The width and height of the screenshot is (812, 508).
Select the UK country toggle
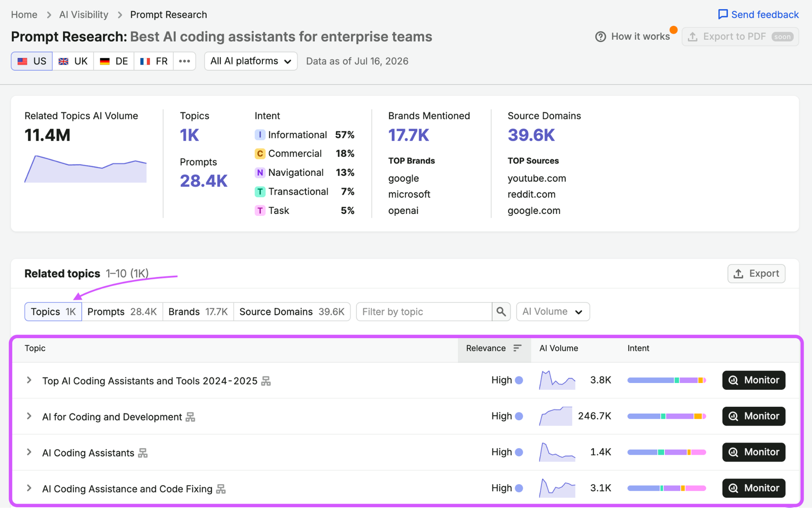point(73,61)
